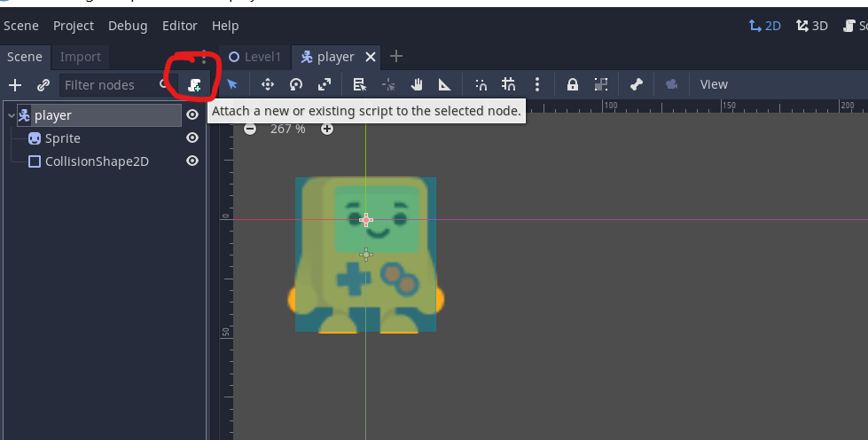This screenshot has height=440, width=868.
Task: Open the Scene menu
Action: (x=21, y=26)
